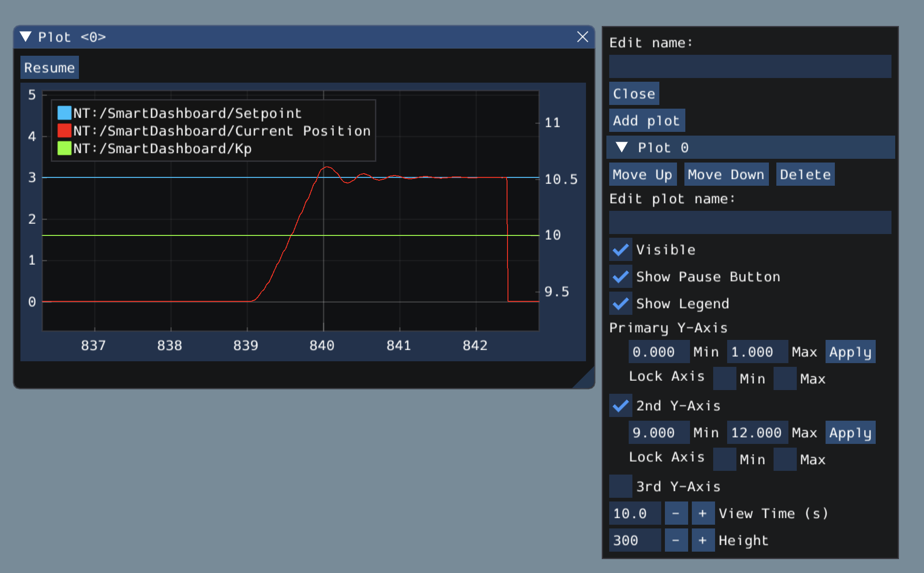924x573 pixels.
Task: Click the Kp green legend swatch
Action: pyautogui.click(x=64, y=148)
